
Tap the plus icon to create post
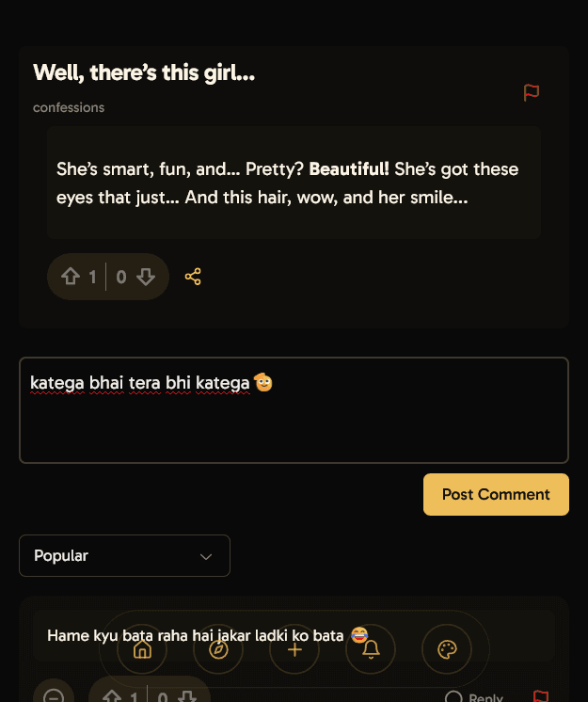click(x=294, y=649)
